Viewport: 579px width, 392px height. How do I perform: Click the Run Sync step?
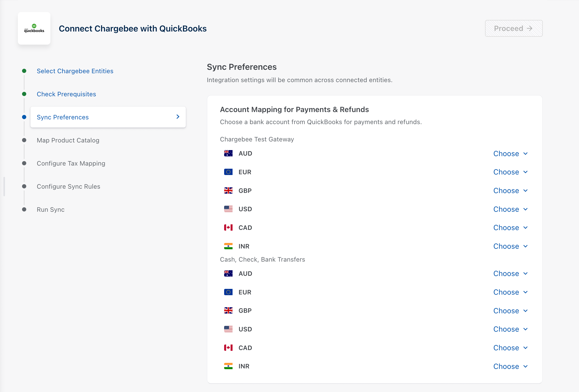coord(50,210)
